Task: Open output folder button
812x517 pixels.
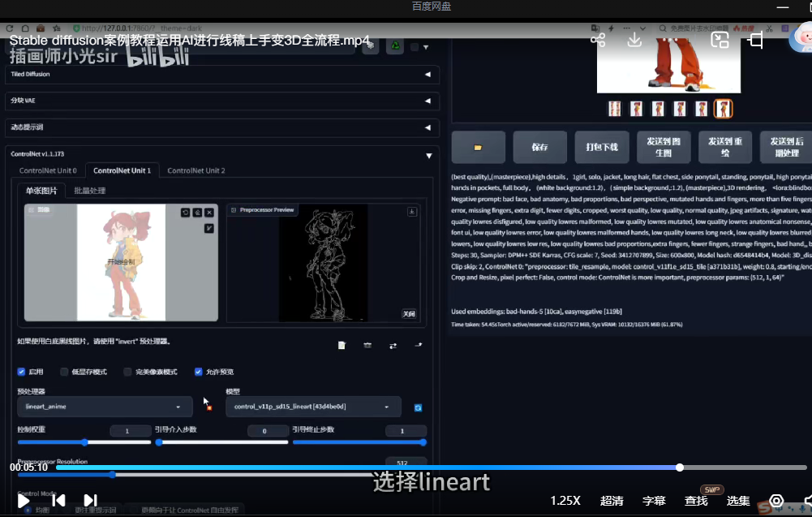Action: tap(478, 147)
